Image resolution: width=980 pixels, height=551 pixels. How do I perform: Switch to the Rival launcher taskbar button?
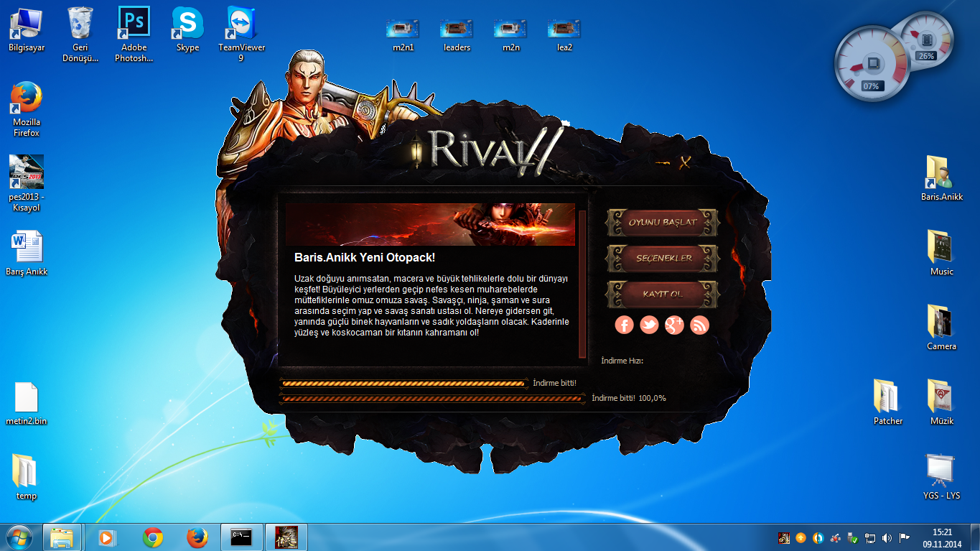[x=286, y=537]
